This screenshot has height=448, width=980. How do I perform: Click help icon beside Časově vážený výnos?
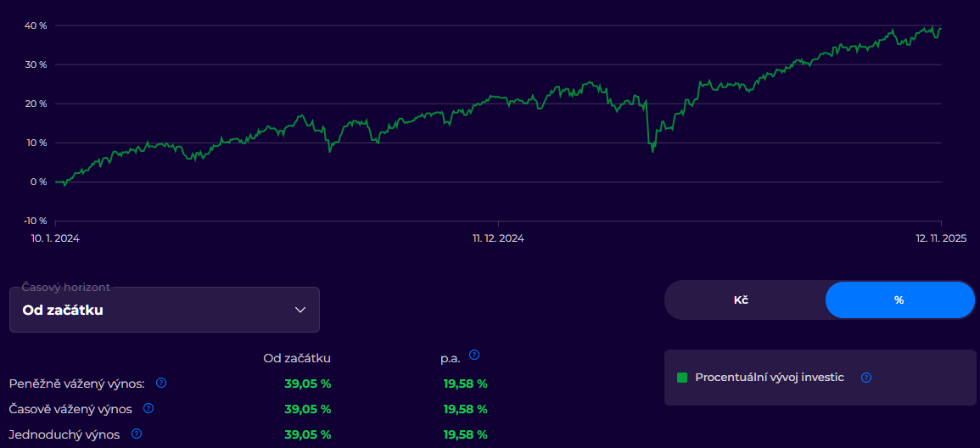[148, 408]
